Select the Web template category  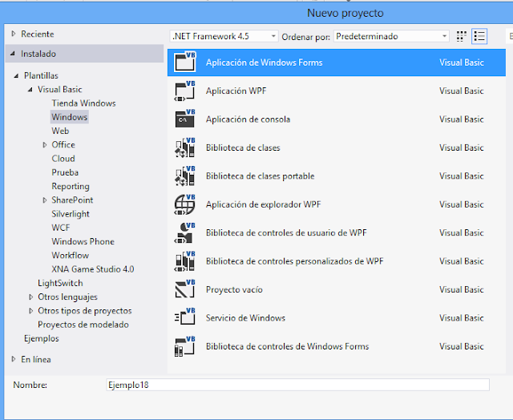[x=60, y=131]
